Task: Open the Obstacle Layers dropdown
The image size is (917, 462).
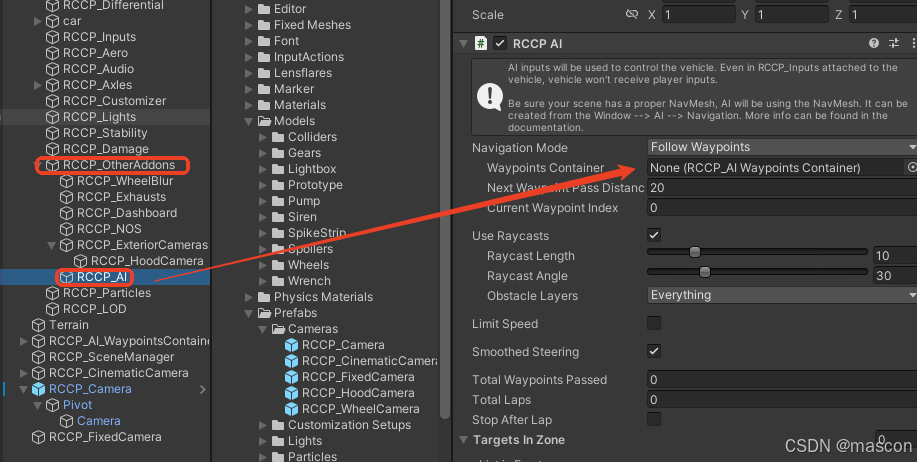Action: [x=782, y=295]
